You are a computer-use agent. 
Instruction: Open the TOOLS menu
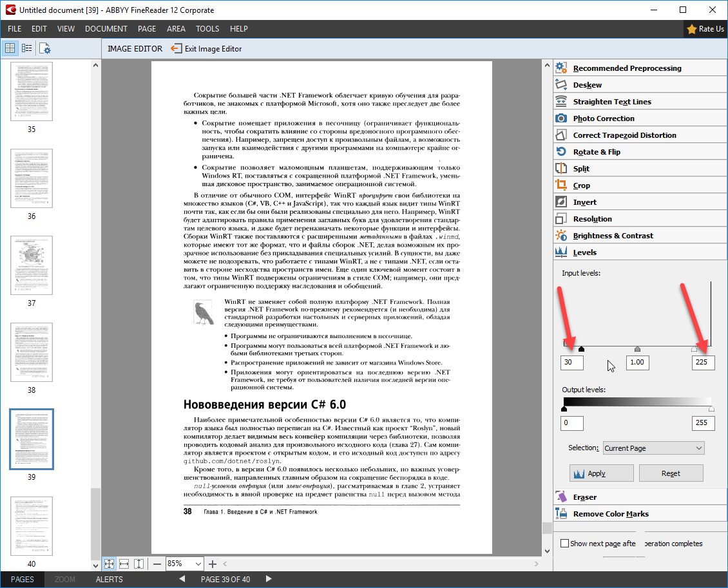point(207,29)
